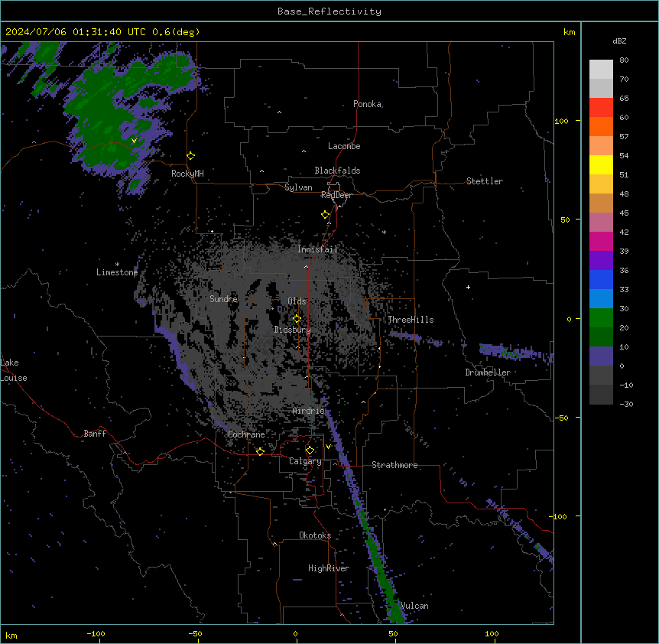Pick the yellow 51–54 dBZ legend swatch
The height and width of the screenshot is (644, 659).
coord(601,164)
